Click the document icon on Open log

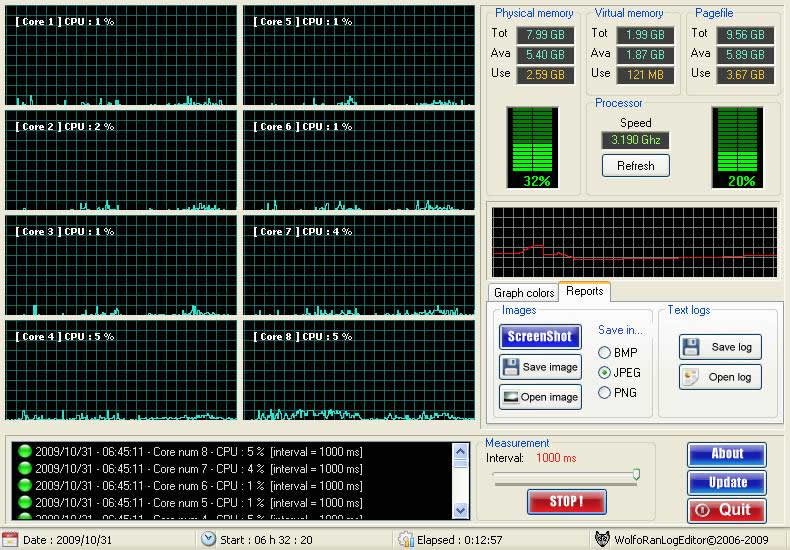coord(691,377)
